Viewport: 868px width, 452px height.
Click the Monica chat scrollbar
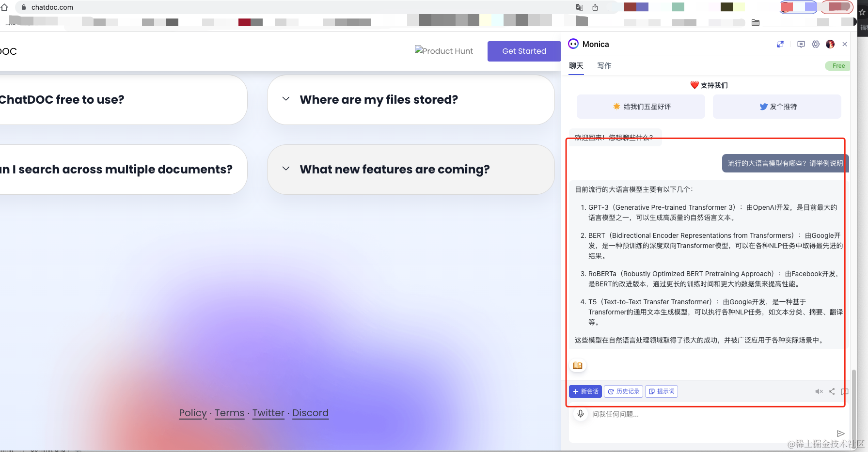[x=853, y=409]
